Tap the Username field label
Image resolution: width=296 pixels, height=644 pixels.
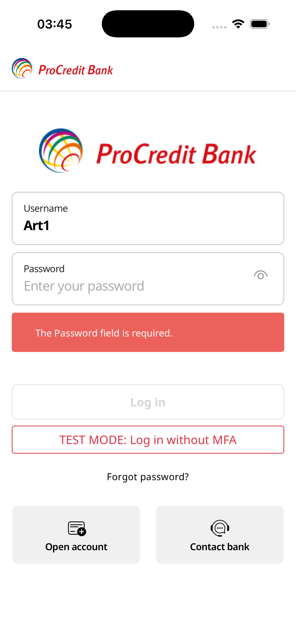pyautogui.click(x=46, y=209)
